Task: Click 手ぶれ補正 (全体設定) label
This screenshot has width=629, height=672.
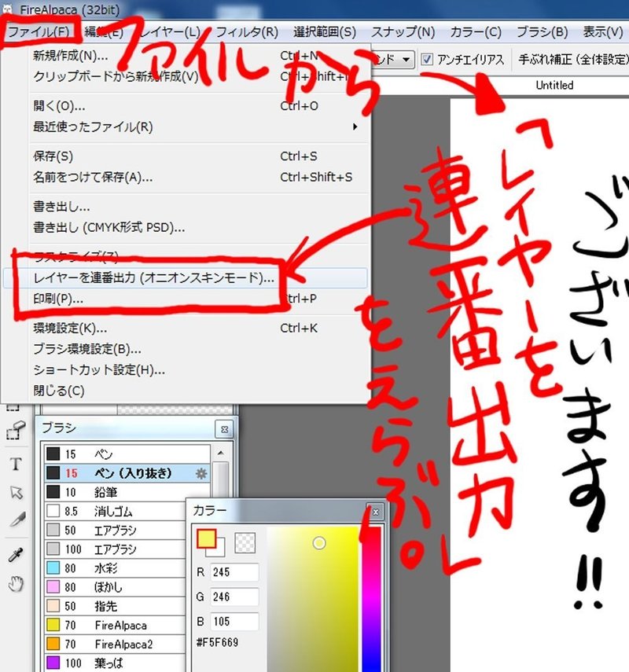Action: [x=573, y=60]
